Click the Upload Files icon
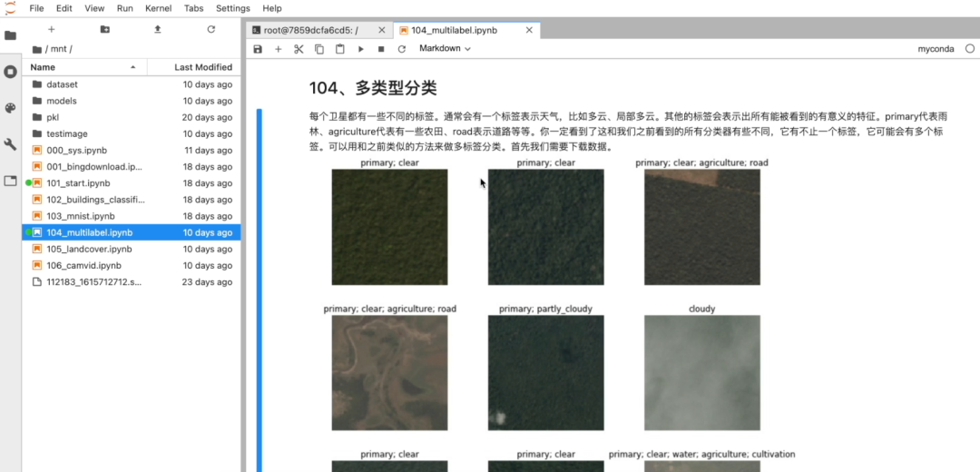This screenshot has height=472, width=980. point(158,29)
